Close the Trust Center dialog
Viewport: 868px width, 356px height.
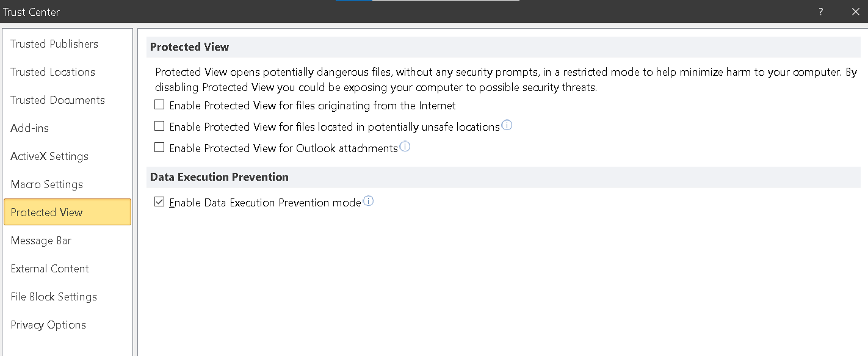click(x=855, y=12)
